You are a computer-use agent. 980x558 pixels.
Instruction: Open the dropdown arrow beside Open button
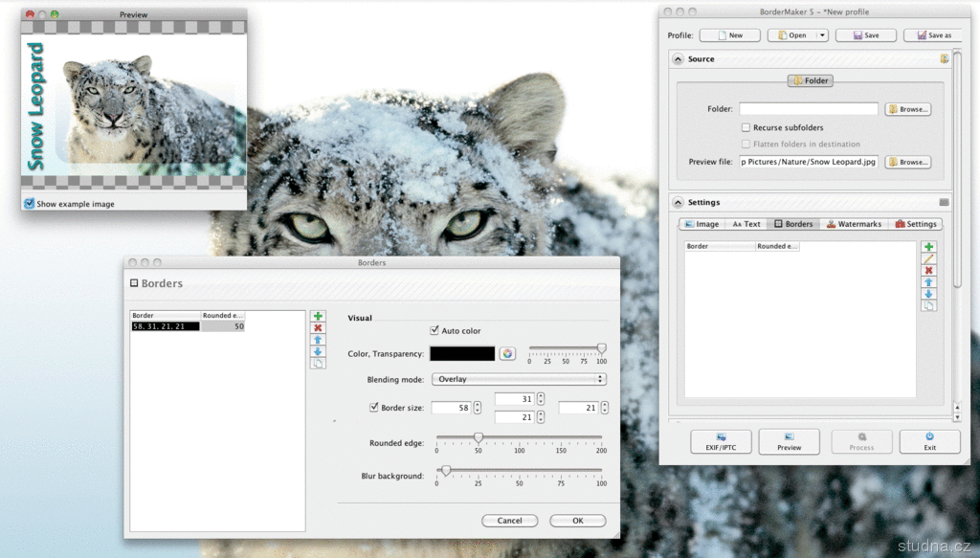pyautogui.click(x=822, y=35)
